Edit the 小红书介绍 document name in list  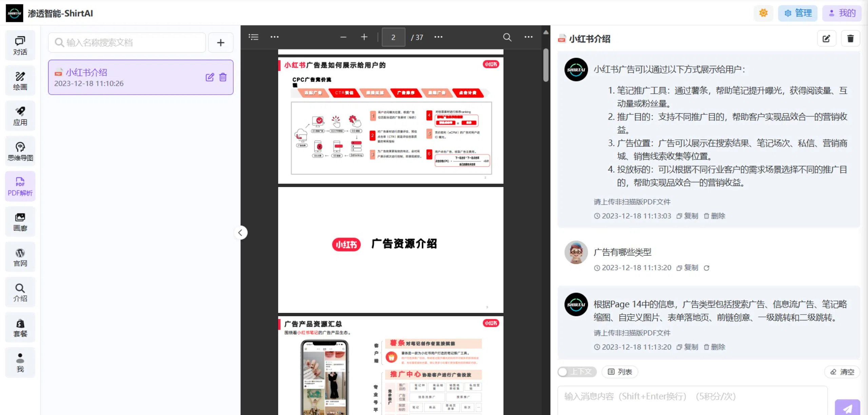point(210,77)
